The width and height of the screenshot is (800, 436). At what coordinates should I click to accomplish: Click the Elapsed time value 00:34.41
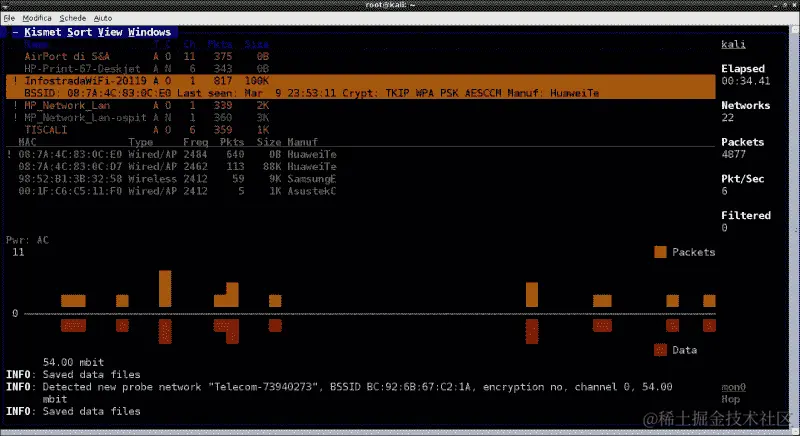pos(745,81)
